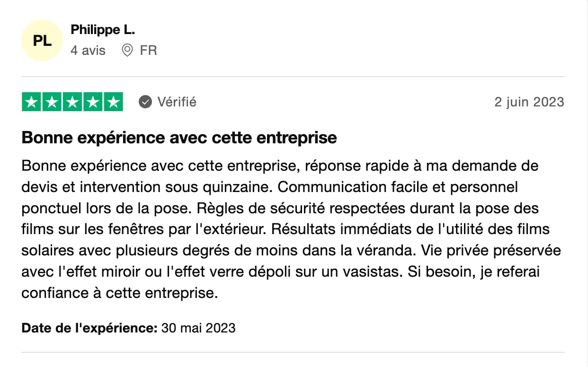Click the first green rating star
This screenshot has width=588, height=367.
(32, 102)
